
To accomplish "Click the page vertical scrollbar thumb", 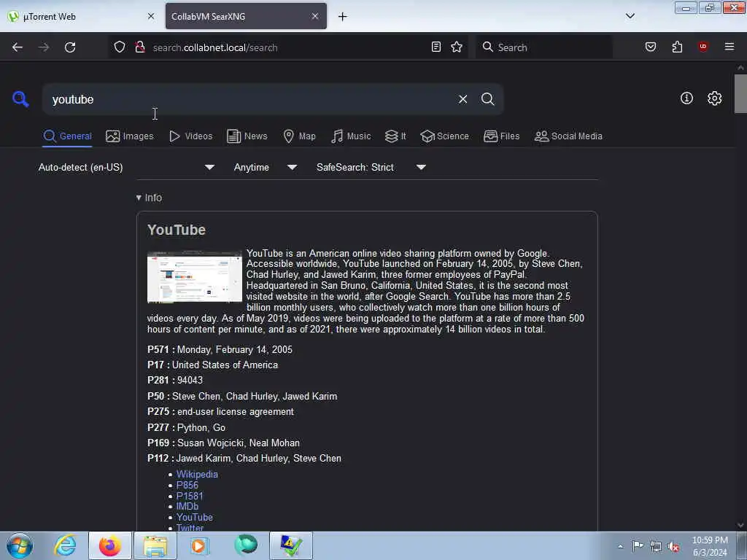I will [x=740, y=93].
